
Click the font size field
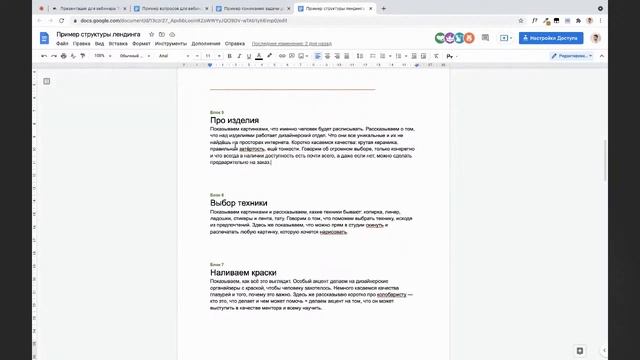tap(208, 56)
